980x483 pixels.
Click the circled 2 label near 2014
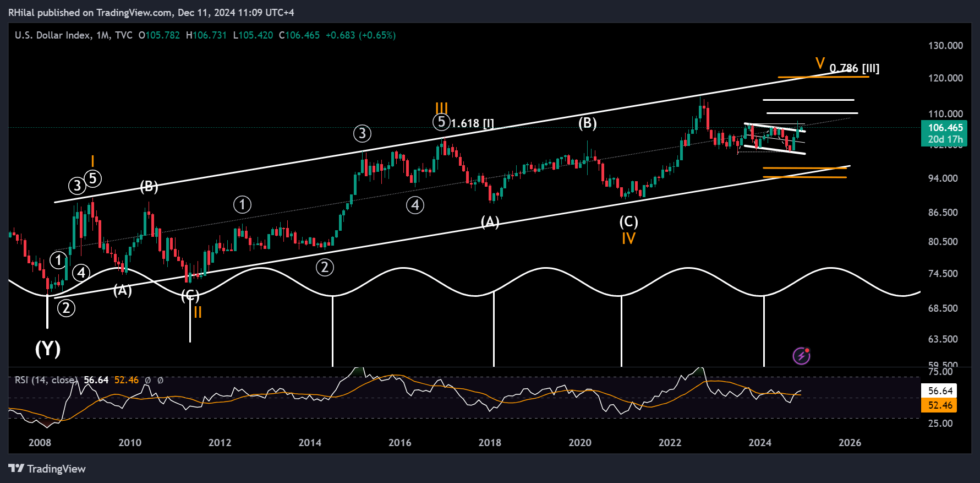[x=325, y=268]
